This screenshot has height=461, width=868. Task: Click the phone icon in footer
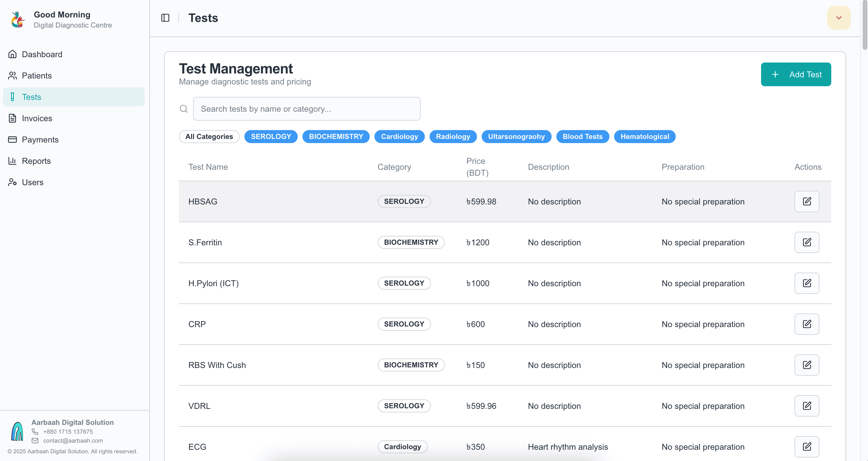point(35,432)
